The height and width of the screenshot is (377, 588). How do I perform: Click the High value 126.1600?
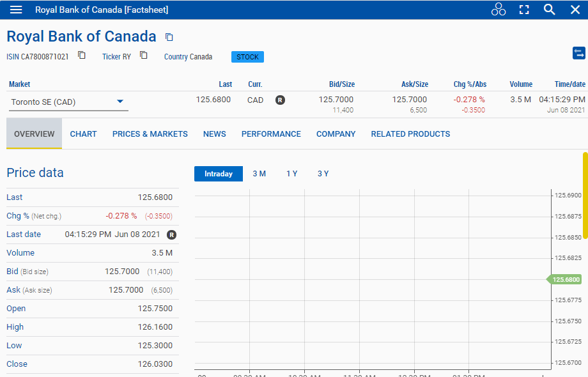tap(155, 327)
